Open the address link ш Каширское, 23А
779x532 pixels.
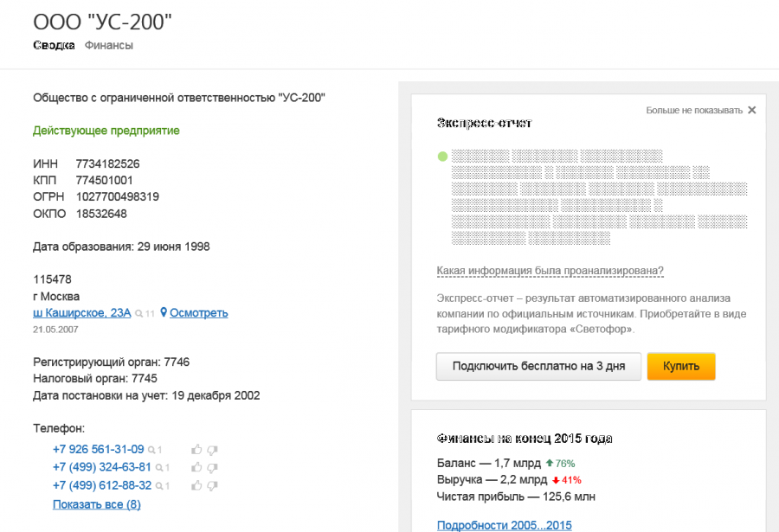(x=81, y=312)
